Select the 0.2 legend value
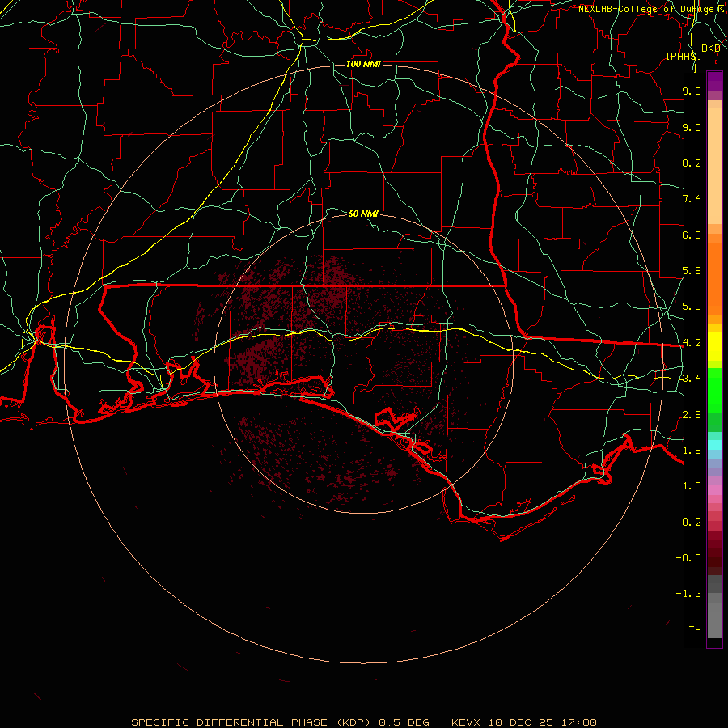Viewport: 728px width, 728px height. [x=692, y=523]
